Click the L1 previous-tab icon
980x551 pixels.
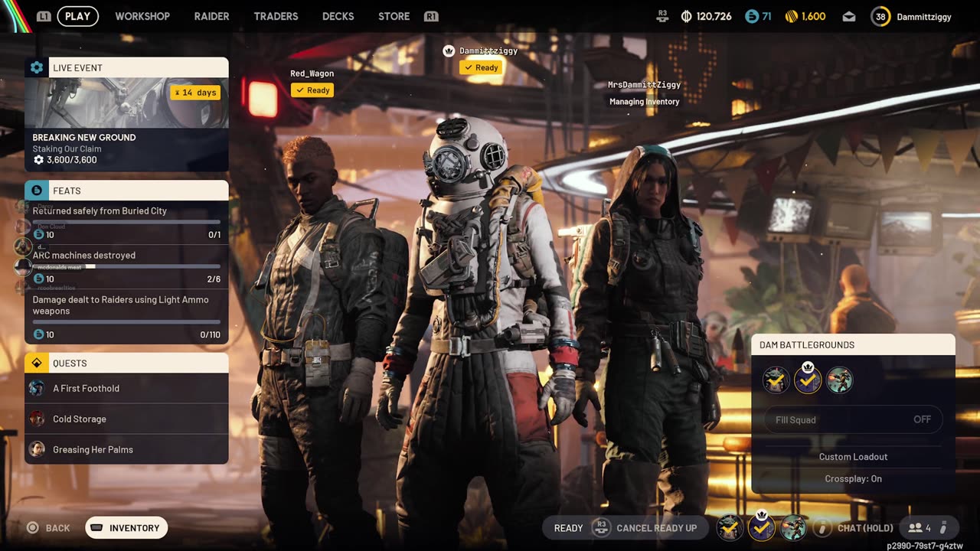pyautogui.click(x=44, y=16)
